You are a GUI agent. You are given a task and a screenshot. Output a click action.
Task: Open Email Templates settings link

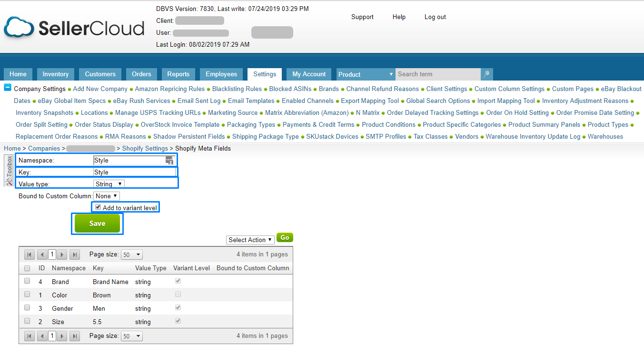251,101
